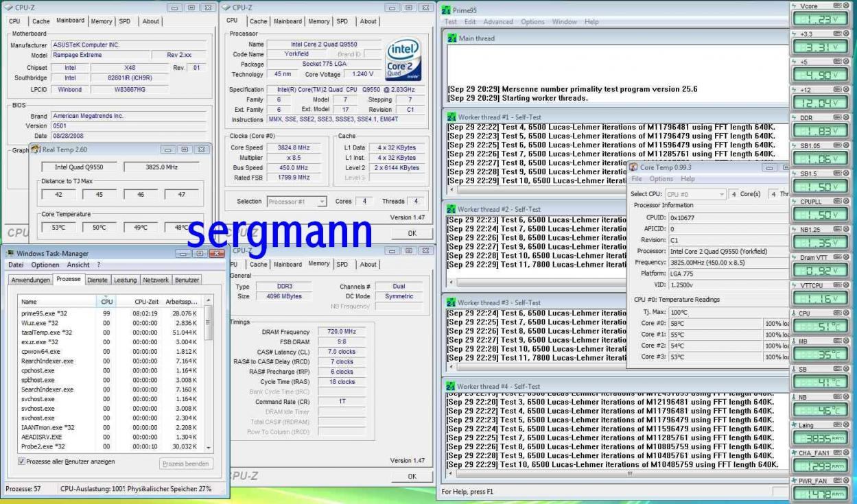The width and height of the screenshot is (857, 504).
Task: Open the Selection Processor #1 dropdown in CPU-Z
Action: [x=296, y=202]
